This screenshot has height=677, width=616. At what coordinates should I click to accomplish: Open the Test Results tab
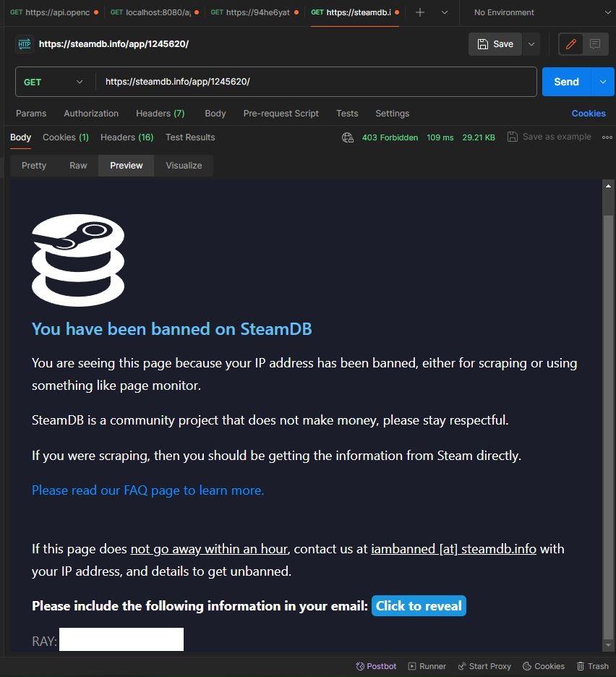click(x=190, y=137)
